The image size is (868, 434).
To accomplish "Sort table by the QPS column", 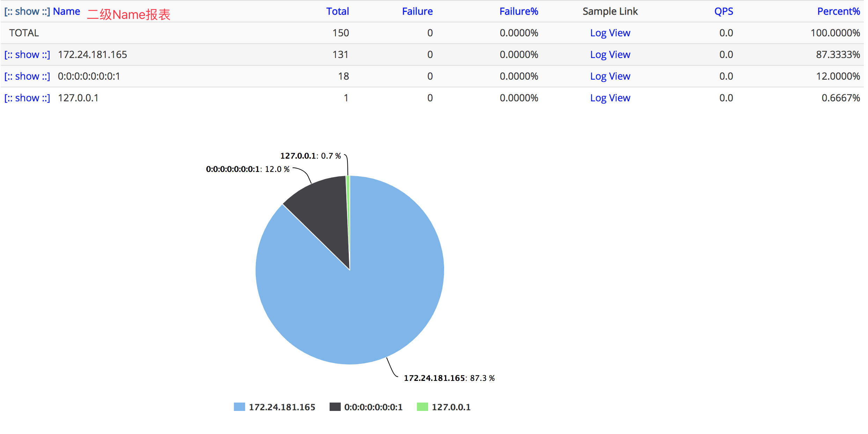I will tap(723, 11).
